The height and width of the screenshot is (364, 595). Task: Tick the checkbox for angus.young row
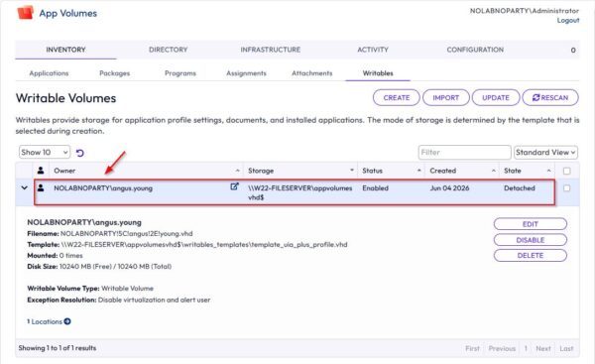[x=566, y=187]
